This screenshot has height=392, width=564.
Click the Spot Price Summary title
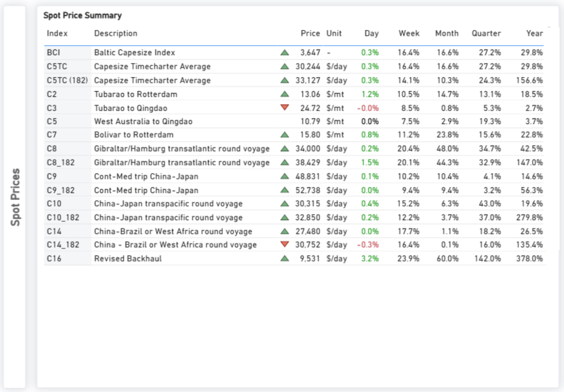[x=82, y=15]
